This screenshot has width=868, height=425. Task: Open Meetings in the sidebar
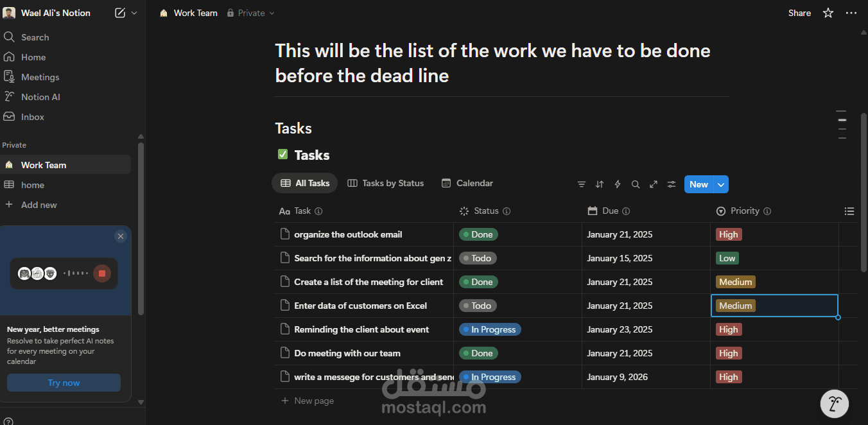pyautogui.click(x=65, y=77)
